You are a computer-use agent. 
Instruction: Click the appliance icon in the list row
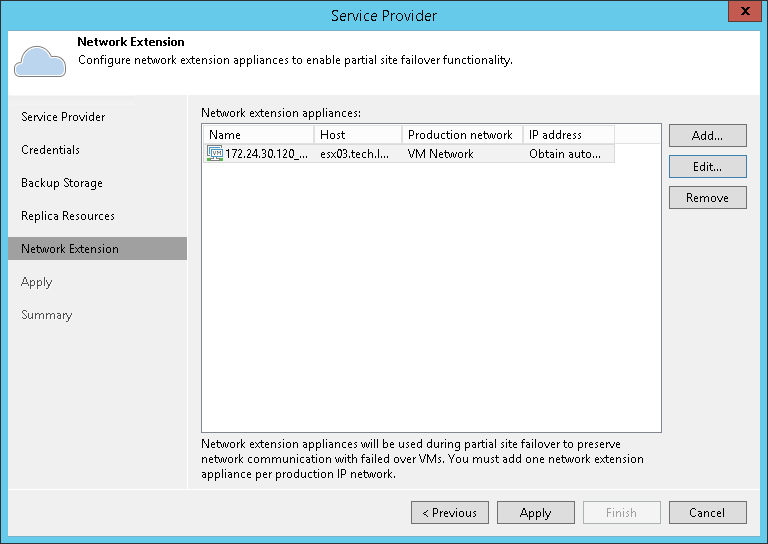[x=214, y=154]
